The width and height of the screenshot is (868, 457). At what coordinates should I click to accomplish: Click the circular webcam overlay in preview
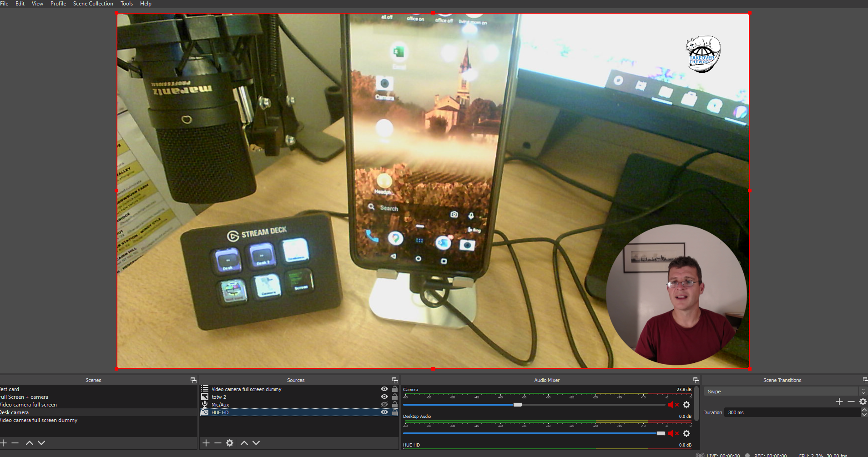676,295
